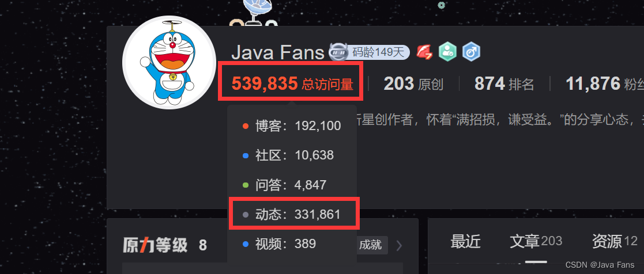This screenshot has width=644, height=274.
Task: Open the 11,876 粉丝 followers count
Action: (x=605, y=84)
